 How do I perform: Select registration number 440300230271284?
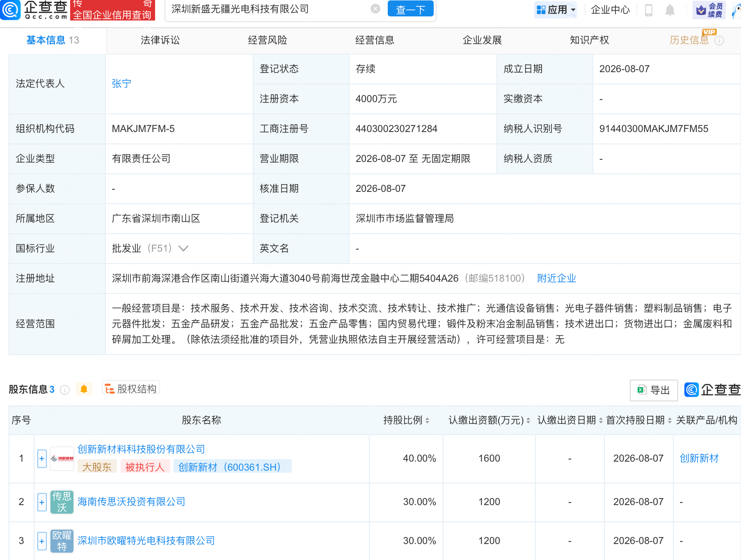396,129
